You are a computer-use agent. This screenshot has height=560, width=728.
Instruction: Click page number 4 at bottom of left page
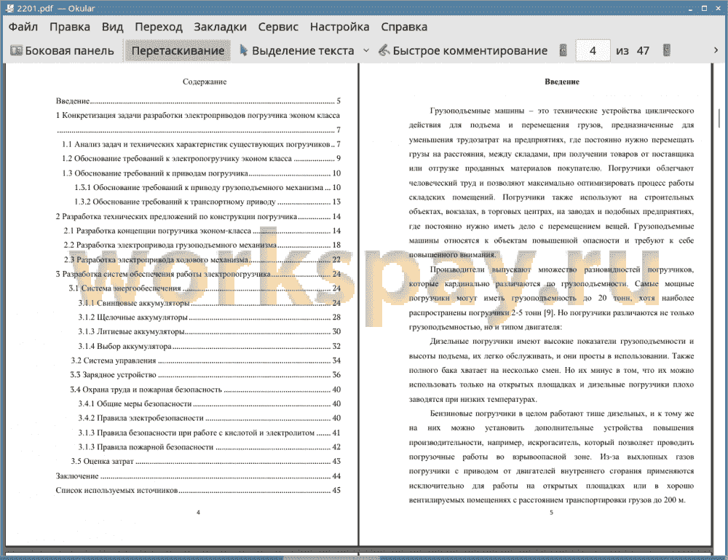pyautogui.click(x=198, y=513)
